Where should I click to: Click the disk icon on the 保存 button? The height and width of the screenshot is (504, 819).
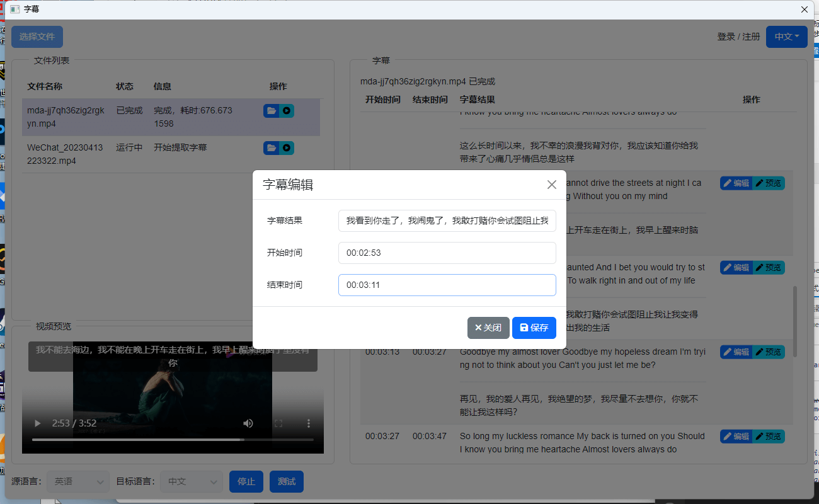523,328
